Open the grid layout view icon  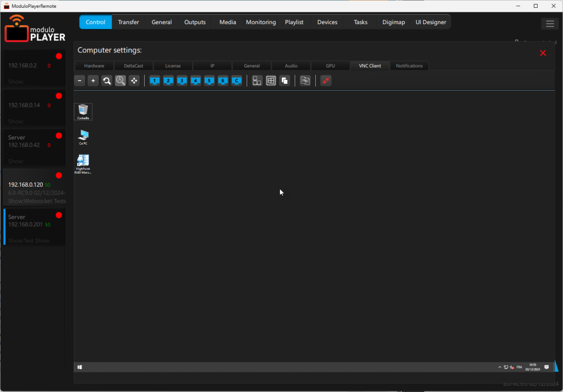(x=271, y=80)
